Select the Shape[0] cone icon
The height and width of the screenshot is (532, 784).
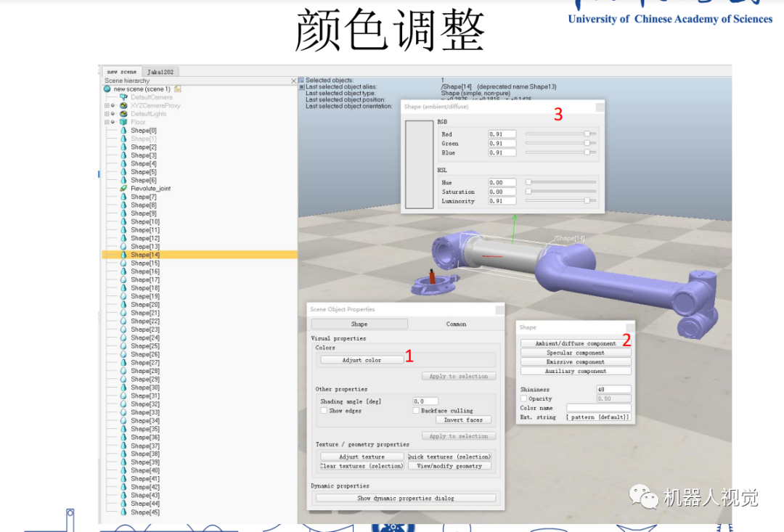click(123, 130)
